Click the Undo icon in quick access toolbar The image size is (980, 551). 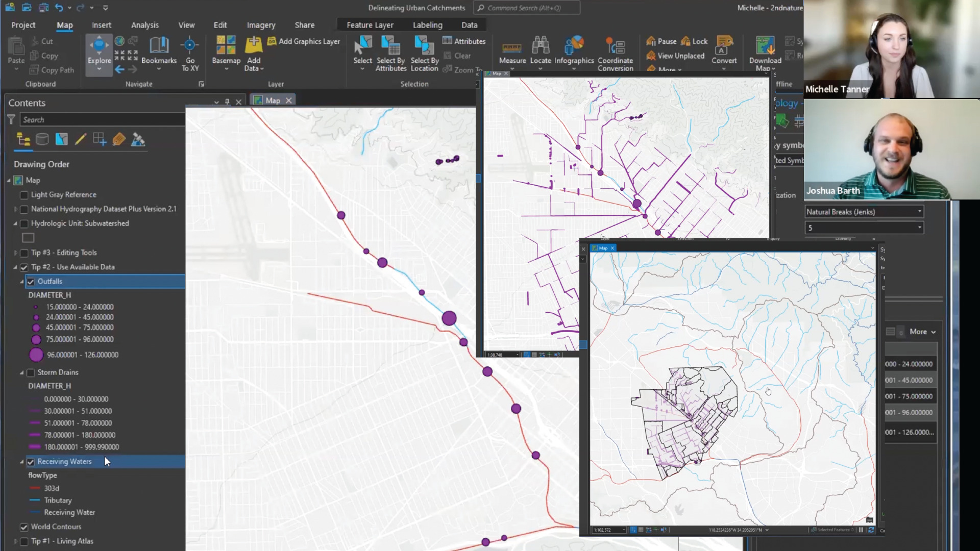point(59,8)
